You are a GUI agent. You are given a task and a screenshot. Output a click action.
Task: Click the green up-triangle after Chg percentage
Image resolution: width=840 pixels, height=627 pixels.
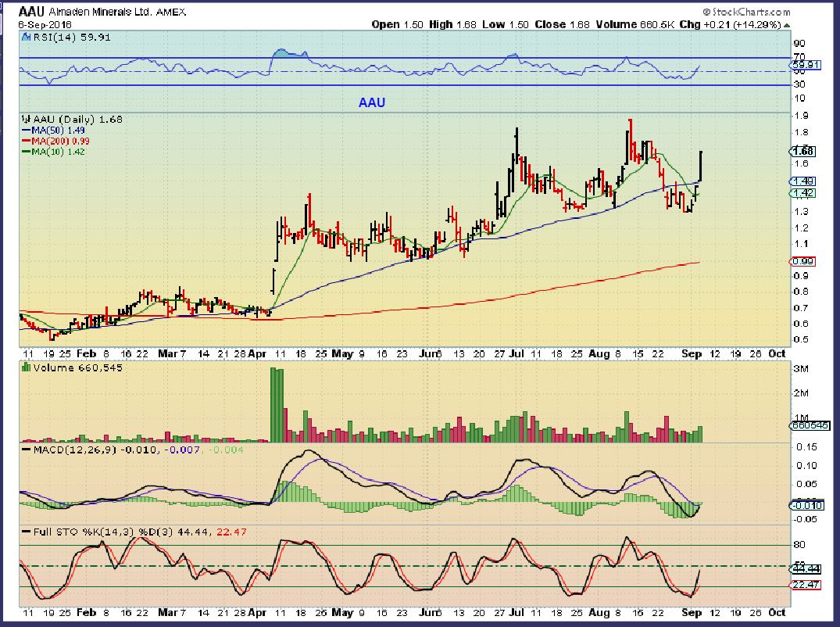[786, 25]
